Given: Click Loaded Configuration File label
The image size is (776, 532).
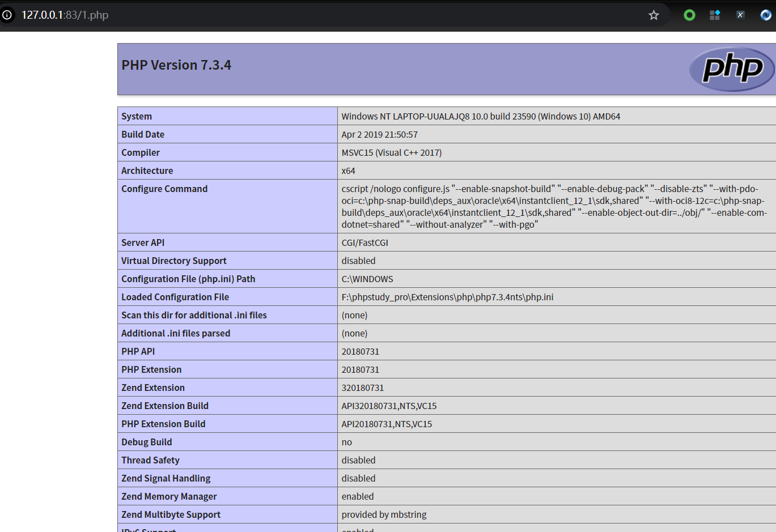Looking at the screenshot, I should [x=175, y=297].
